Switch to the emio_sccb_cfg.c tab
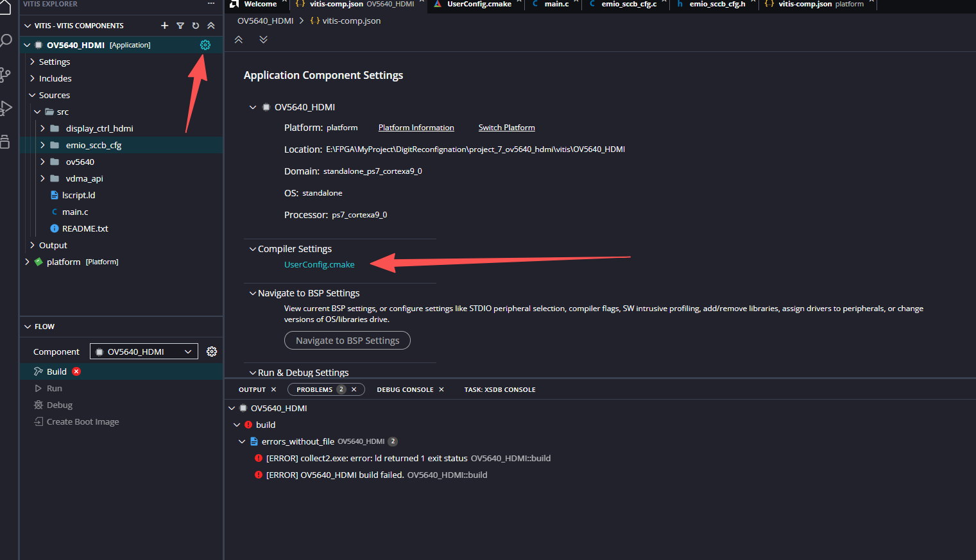 (629, 4)
